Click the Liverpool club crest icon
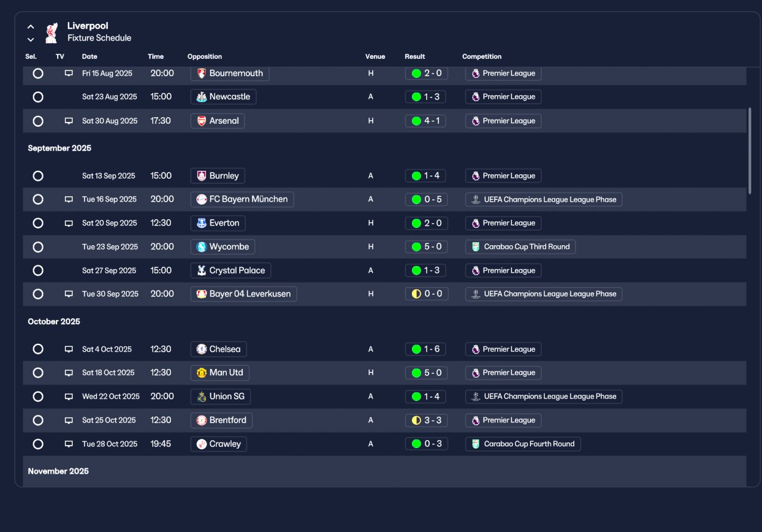 [x=52, y=33]
